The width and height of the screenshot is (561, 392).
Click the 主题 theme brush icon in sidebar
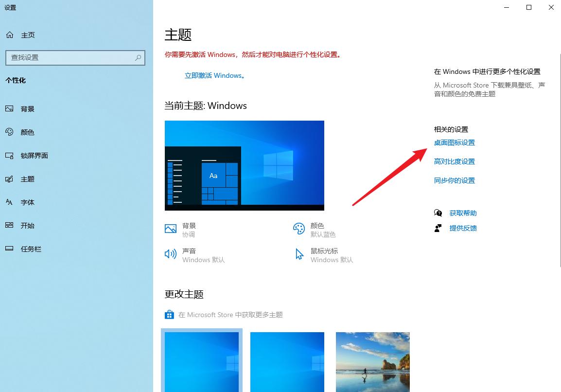9,179
